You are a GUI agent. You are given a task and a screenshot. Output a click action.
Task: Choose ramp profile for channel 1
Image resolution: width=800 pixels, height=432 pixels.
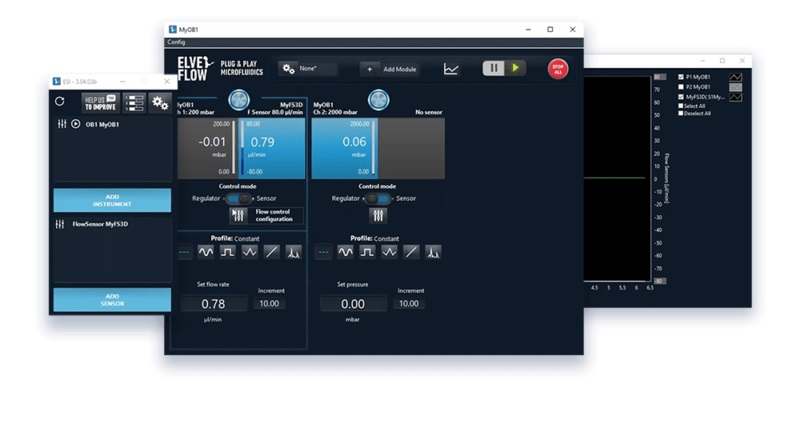point(272,252)
